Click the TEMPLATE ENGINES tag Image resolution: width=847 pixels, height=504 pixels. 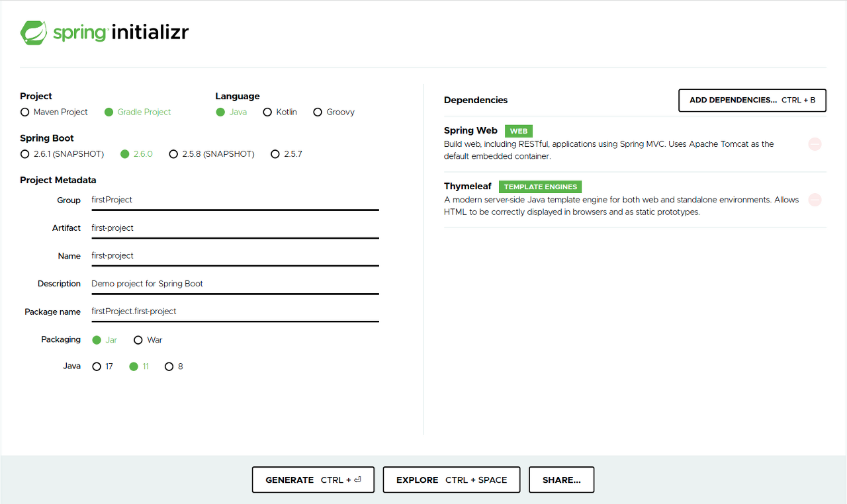(540, 187)
